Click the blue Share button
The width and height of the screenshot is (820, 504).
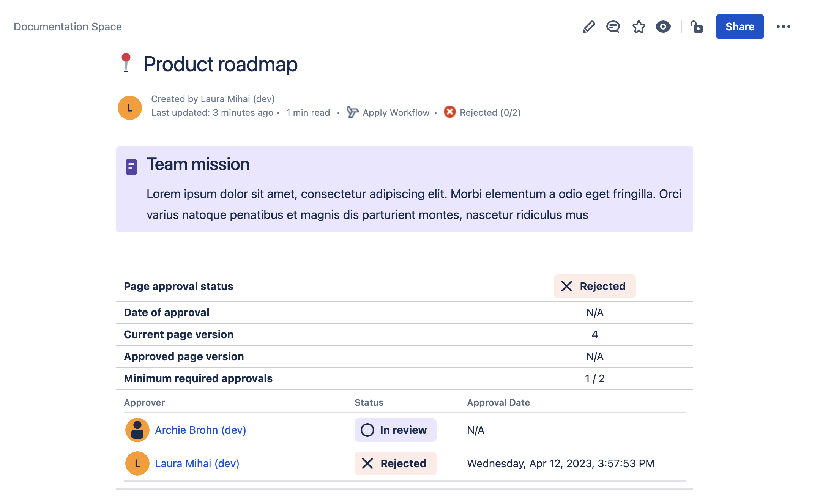(740, 27)
